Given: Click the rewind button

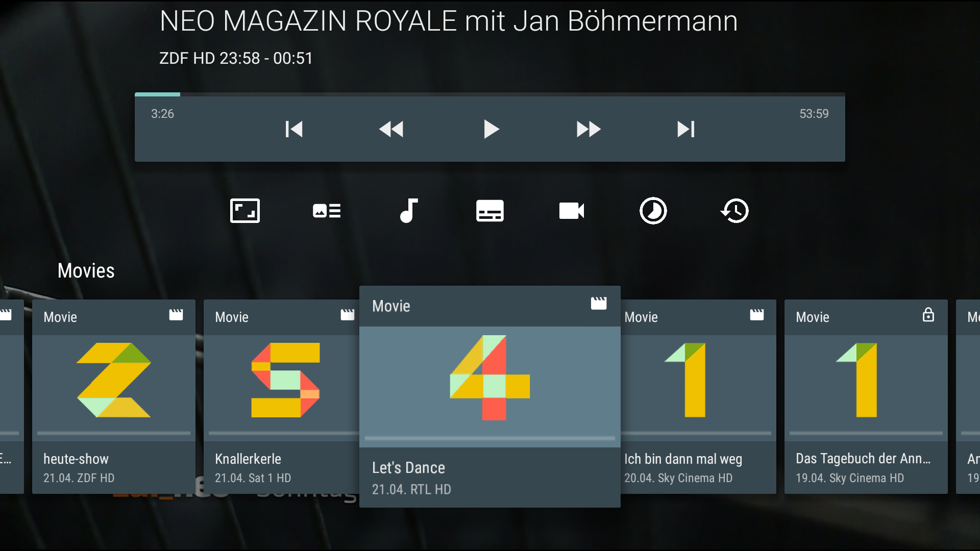Looking at the screenshot, I should (391, 129).
